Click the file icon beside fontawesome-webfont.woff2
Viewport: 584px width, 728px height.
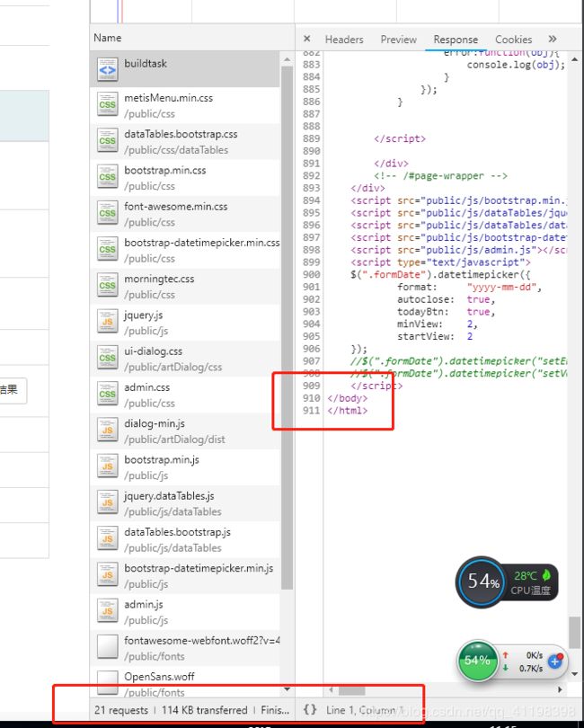tap(107, 648)
